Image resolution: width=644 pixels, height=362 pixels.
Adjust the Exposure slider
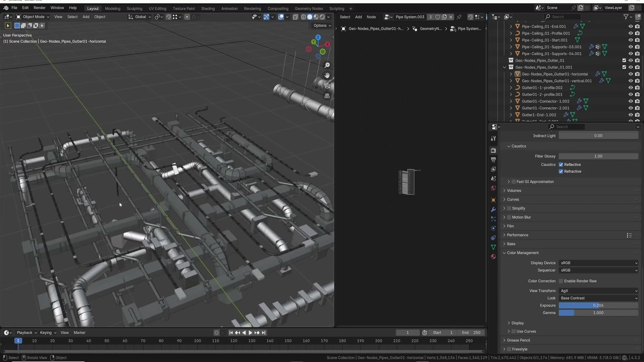pos(598,306)
